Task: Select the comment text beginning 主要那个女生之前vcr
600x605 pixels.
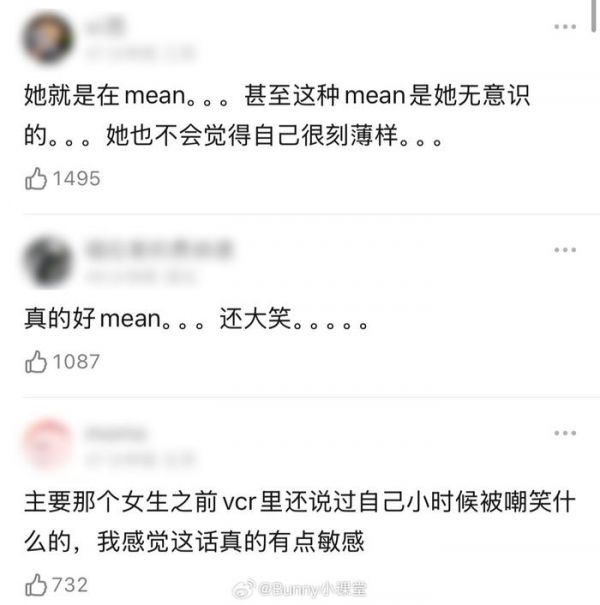Action: [300, 522]
